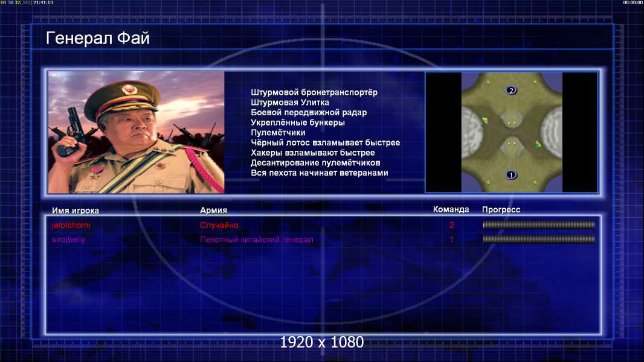Click Вся пехота начинает ветеранами line
Screen dimensions: 644x362
320,173
